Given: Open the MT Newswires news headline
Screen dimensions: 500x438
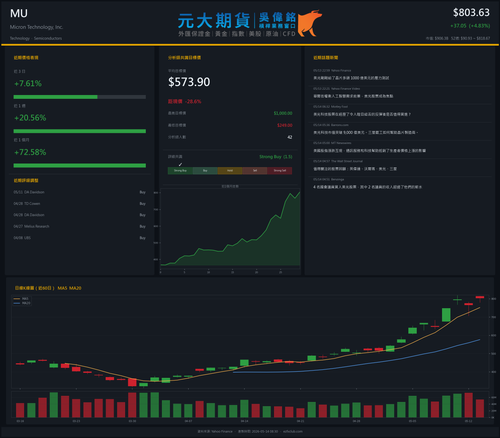Looking at the screenshot, I should click(369, 151).
